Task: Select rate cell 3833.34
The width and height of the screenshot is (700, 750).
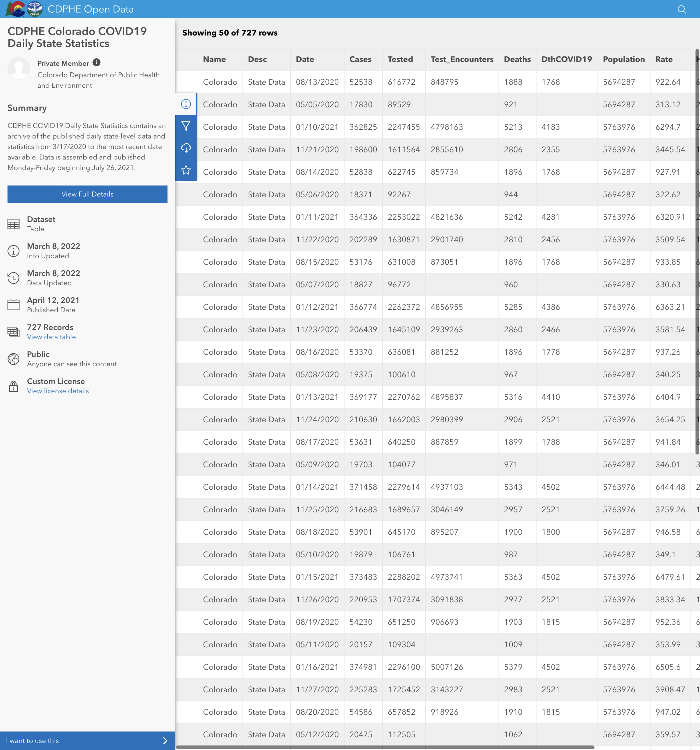Action: pos(670,599)
